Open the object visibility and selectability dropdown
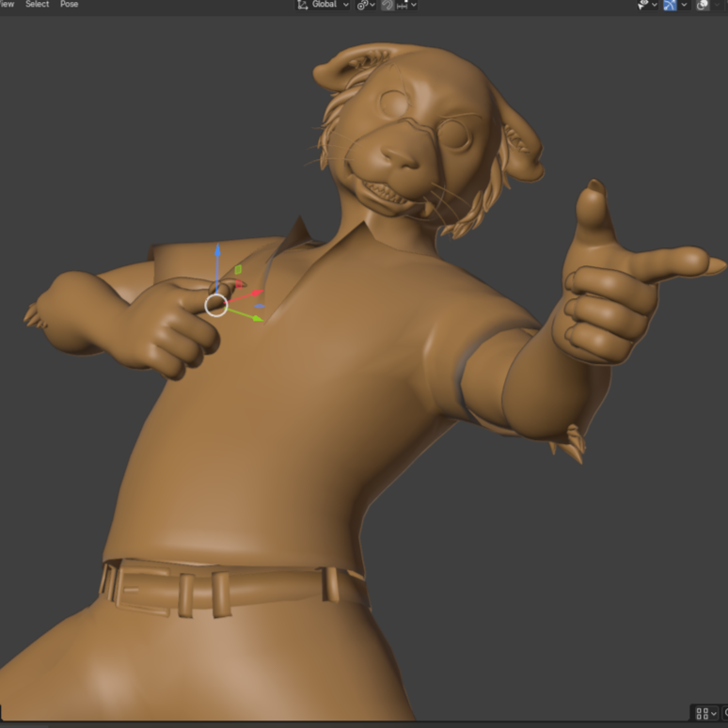Viewport: 728px width, 728px height. [647, 5]
